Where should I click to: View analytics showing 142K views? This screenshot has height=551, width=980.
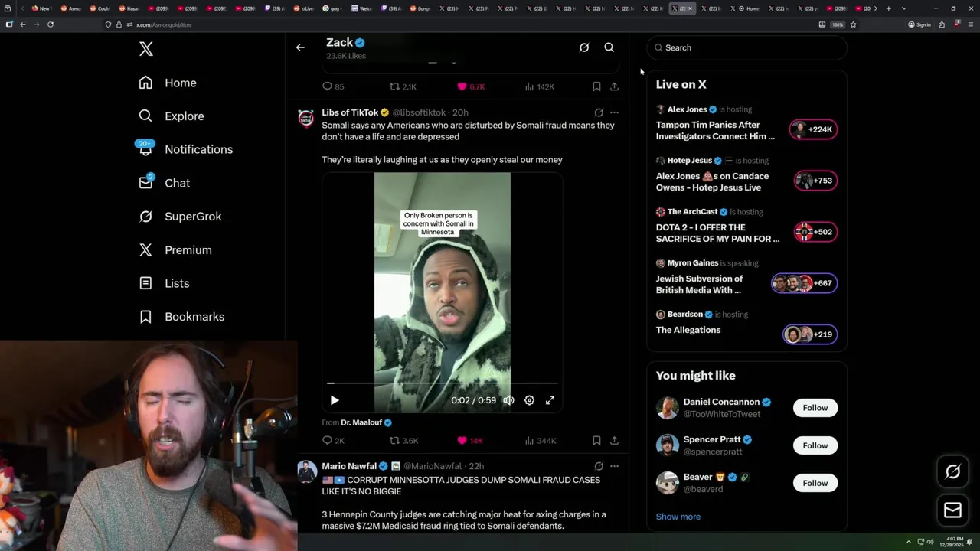[540, 86]
